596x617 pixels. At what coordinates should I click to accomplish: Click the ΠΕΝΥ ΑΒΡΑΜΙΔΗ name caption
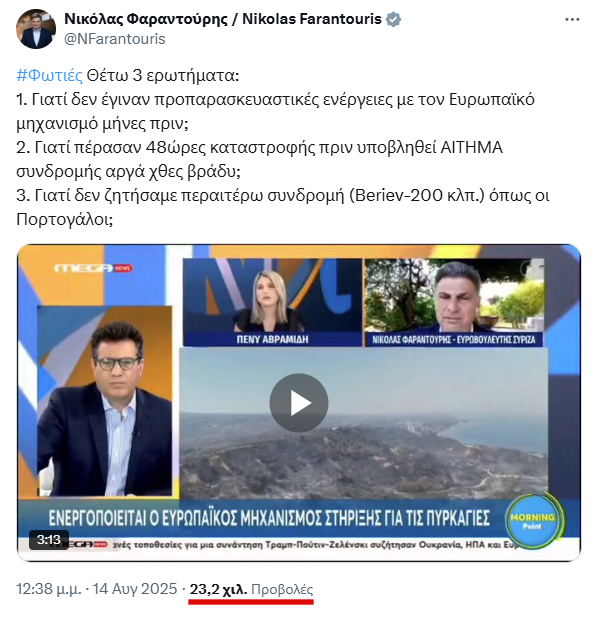(x=273, y=339)
